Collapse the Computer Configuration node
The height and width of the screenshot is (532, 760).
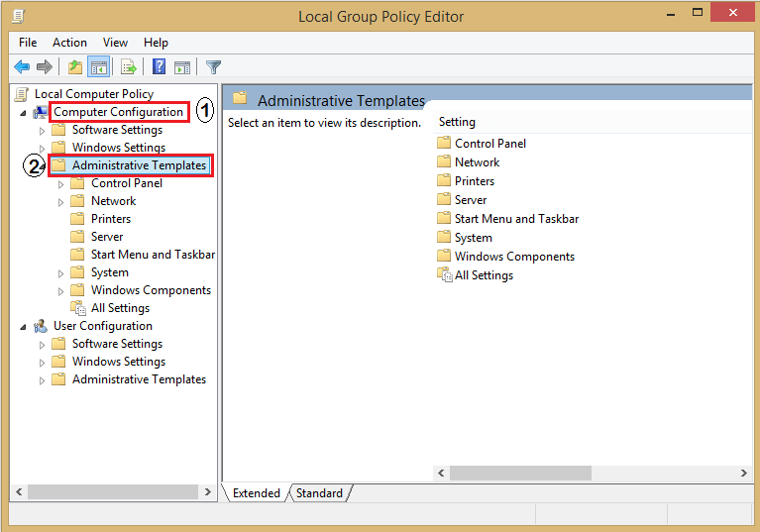coord(23,113)
